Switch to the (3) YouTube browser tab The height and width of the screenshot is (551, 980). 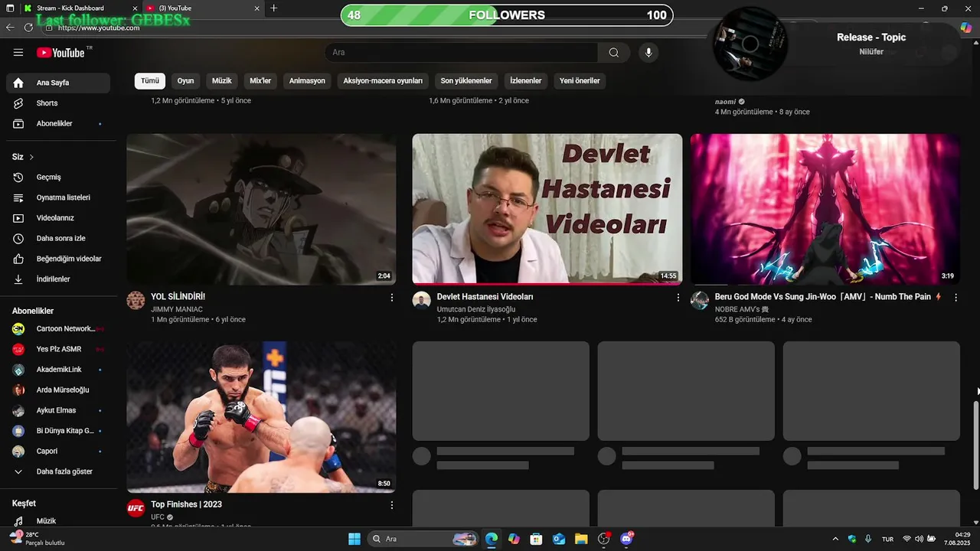coord(203,8)
